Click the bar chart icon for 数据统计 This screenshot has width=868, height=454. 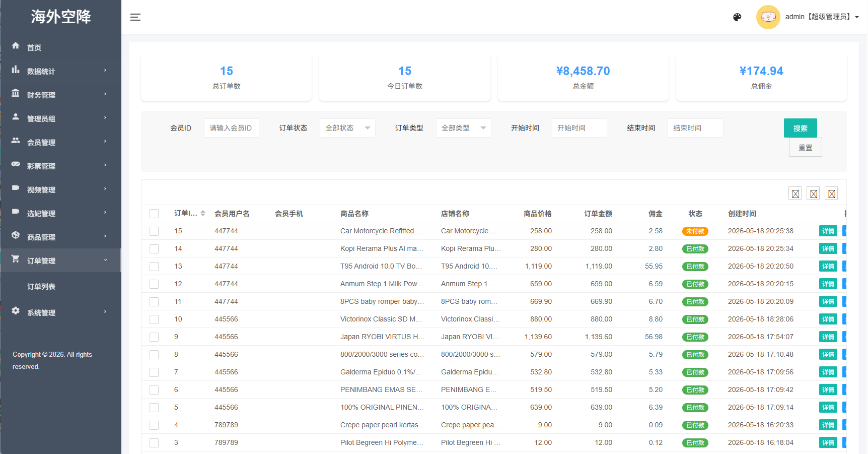[16, 70]
